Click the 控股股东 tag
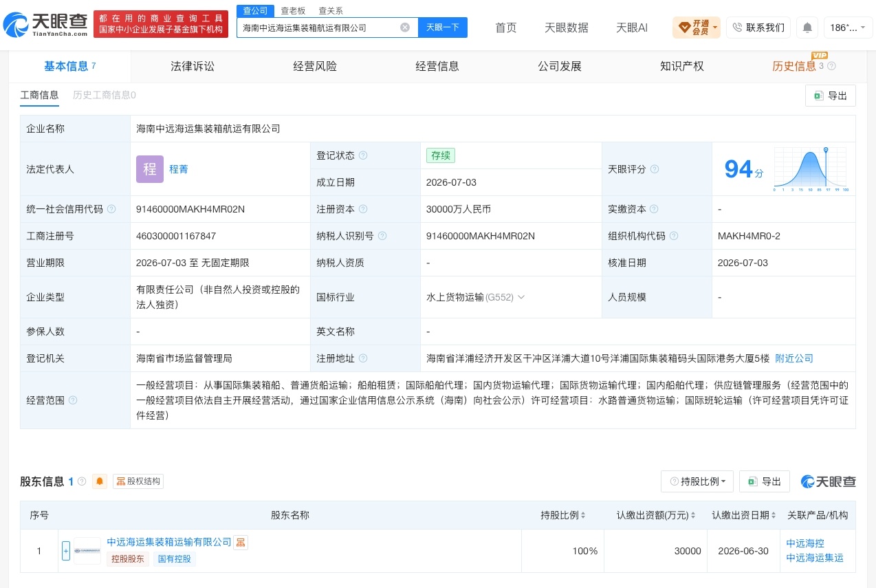The width and height of the screenshot is (876, 588). pyautogui.click(x=128, y=558)
